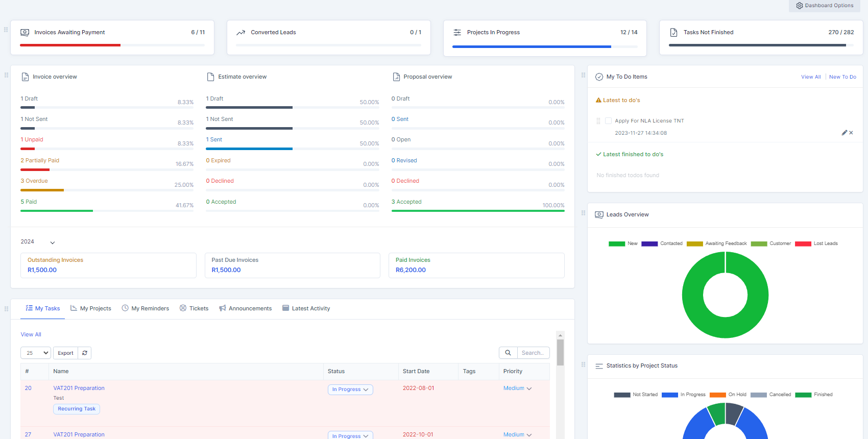Click the todo item drag handle
Image resolution: width=868 pixels, height=439 pixels.
click(x=598, y=121)
